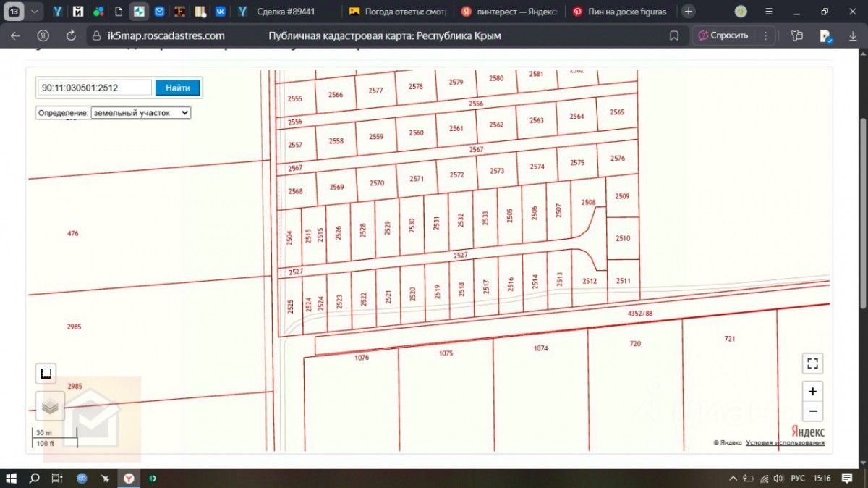Screen dimensions: 868x488
Task: Select parcel 2509 on the map
Action: (x=622, y=196)
